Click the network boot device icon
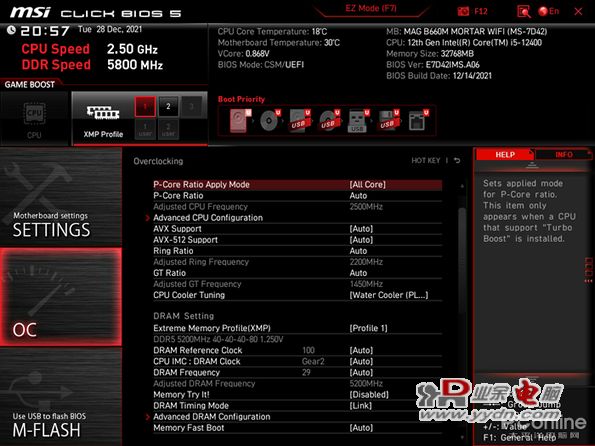The height and width of the screenshot is (446, 595). [418, 121]
